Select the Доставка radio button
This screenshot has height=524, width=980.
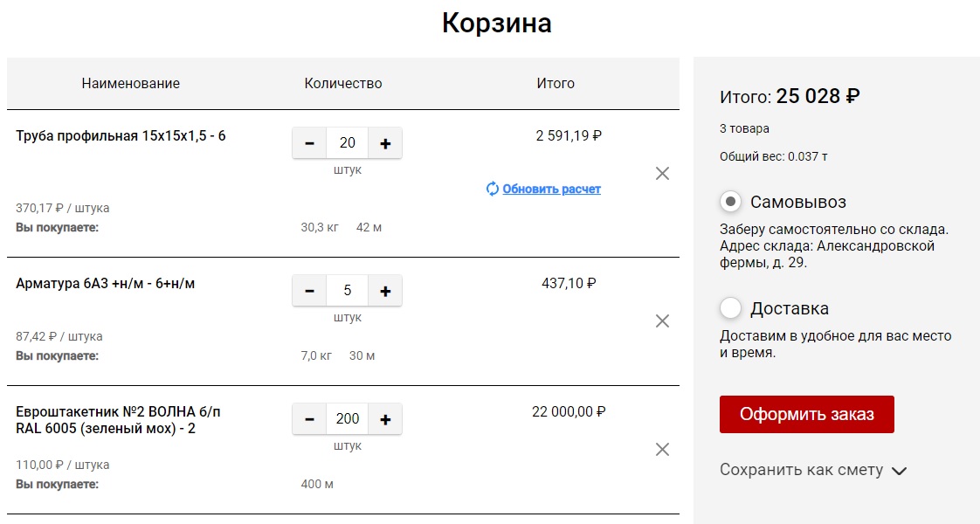click(729, 308)
